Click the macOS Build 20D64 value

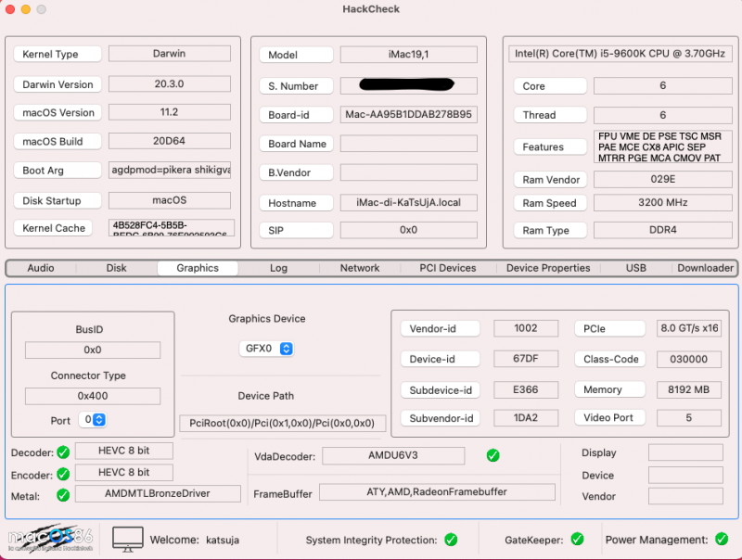click(170, 141)
